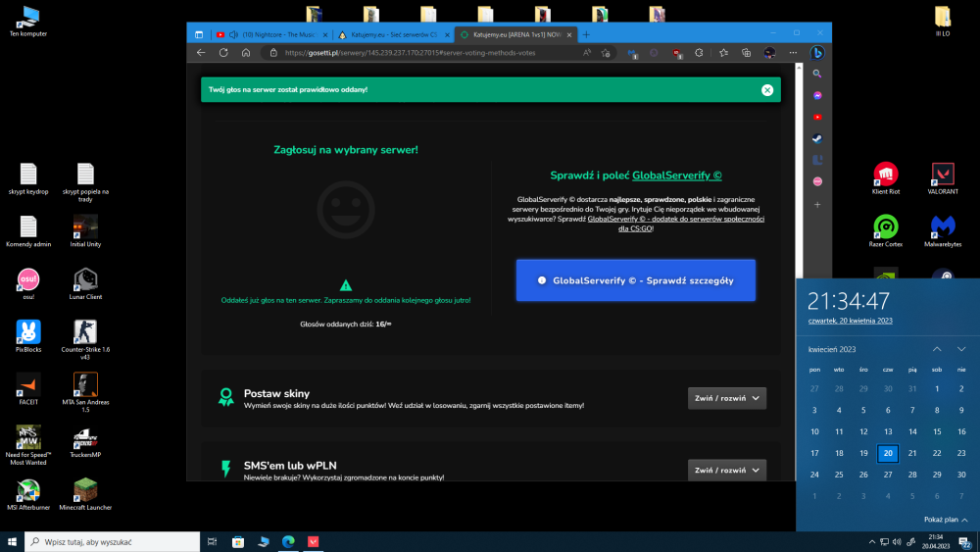This screenshot has width=980, height=552.
Task: Add this page to favorites star icon
Action: [606, 53]
